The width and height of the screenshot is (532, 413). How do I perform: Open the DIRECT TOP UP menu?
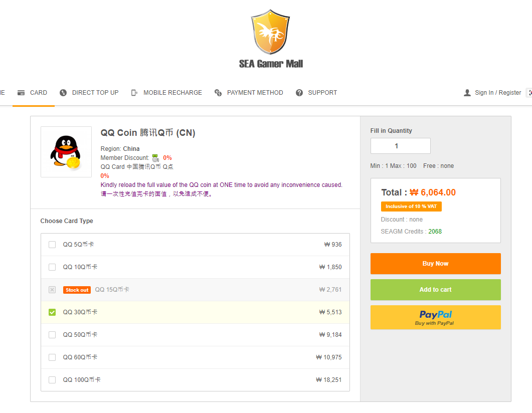coord(89,93)
